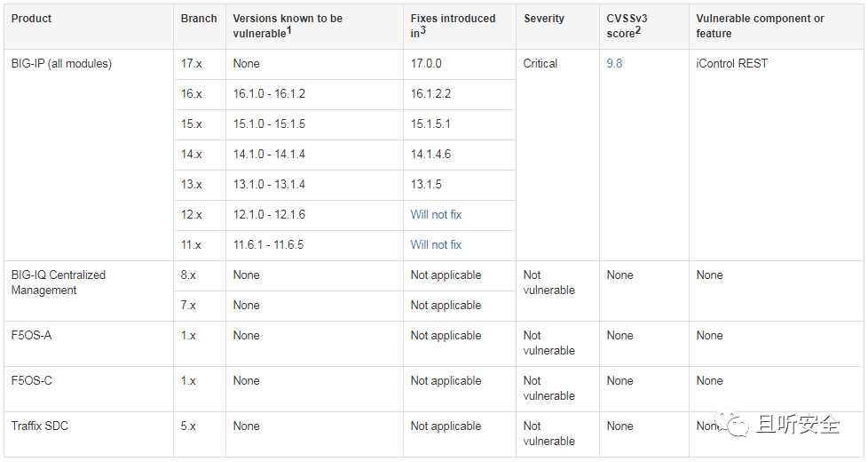Click the F5OS-A product cell

[32, 335]
